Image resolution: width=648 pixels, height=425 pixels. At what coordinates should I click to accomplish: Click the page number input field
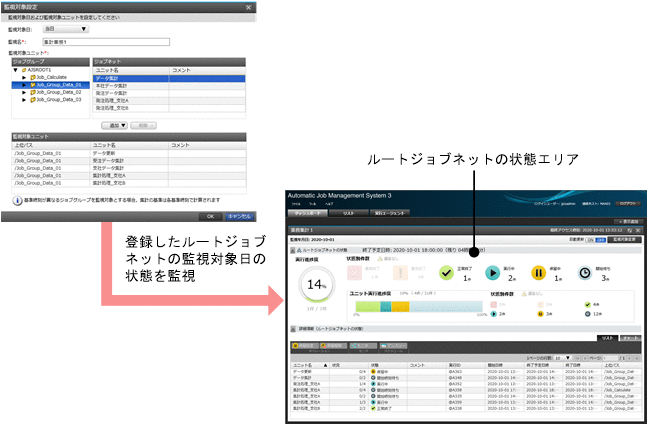click(x=610, y=358)
